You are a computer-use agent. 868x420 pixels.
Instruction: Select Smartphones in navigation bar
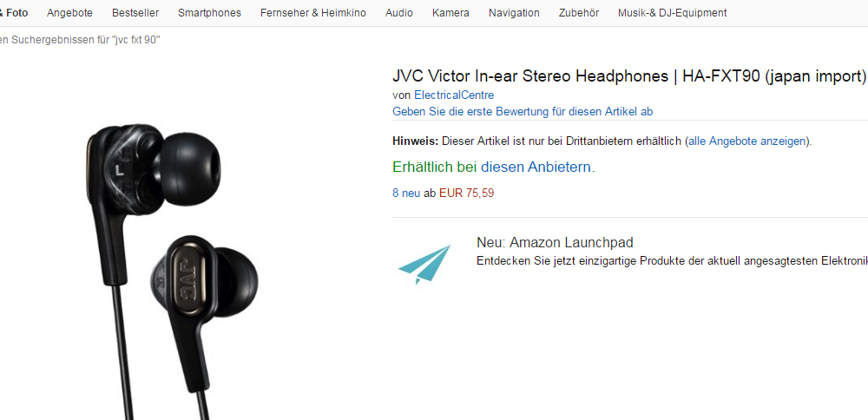pyautogui.click(x=209, y=13)
